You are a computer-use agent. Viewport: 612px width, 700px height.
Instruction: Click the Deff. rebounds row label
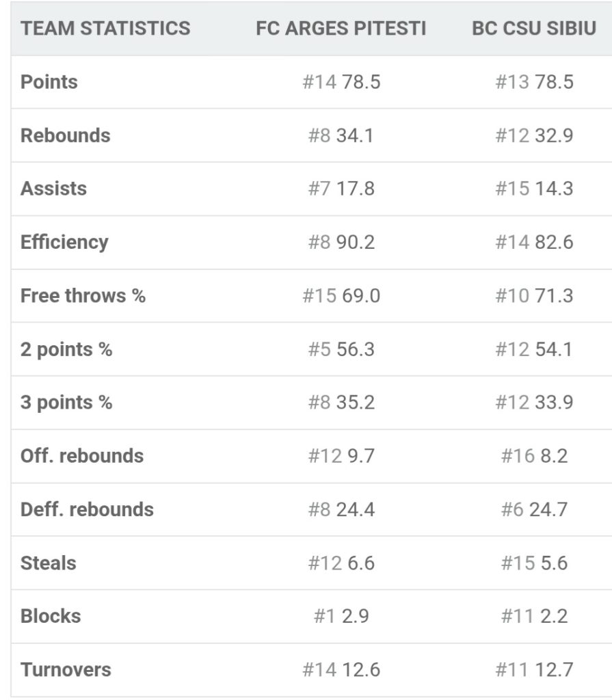tap(87, 509)
